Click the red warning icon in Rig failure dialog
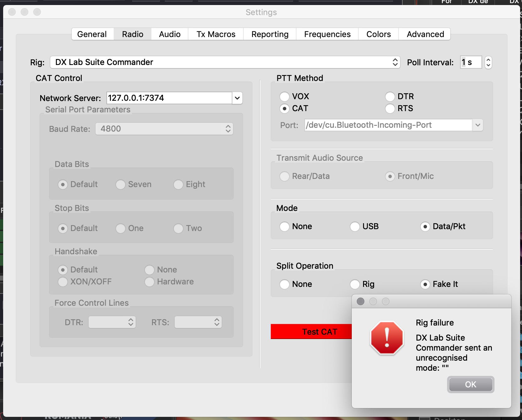This screenshot has width=522, height=420. point(387,338)
